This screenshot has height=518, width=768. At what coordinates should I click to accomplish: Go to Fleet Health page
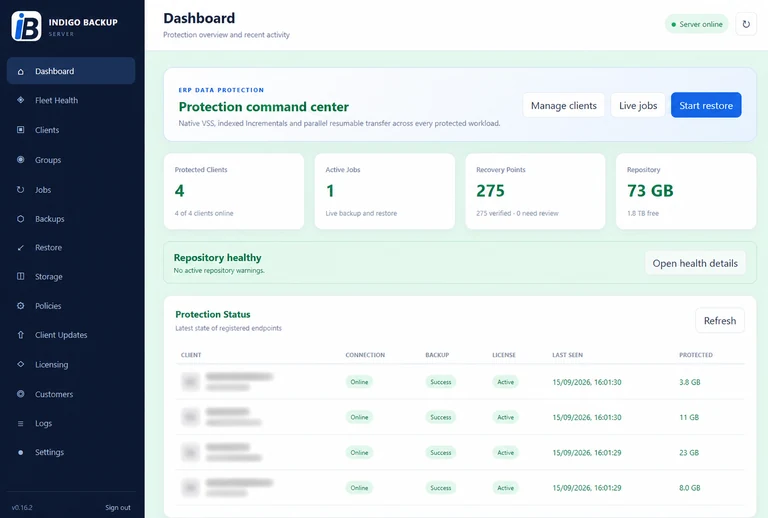(71, 100)
